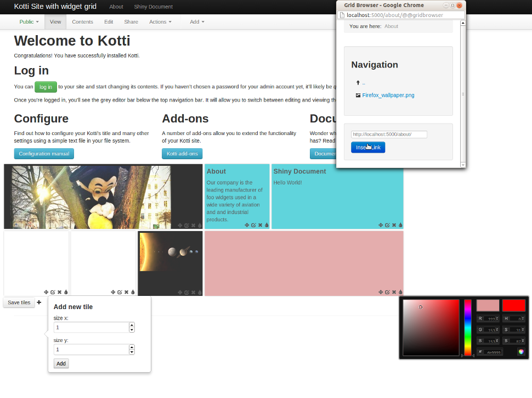Click edit icon on the leftmost empty white tile
The image size is (532, 398).
(53, 292)
